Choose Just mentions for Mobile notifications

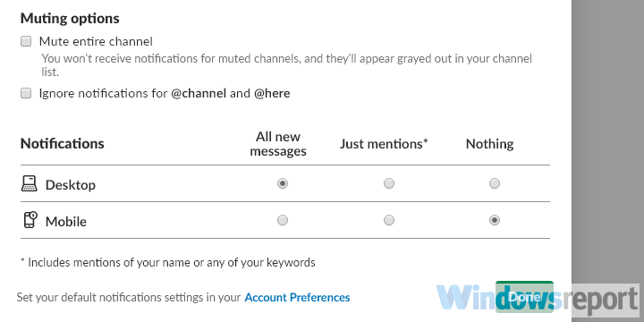(388, 220)
